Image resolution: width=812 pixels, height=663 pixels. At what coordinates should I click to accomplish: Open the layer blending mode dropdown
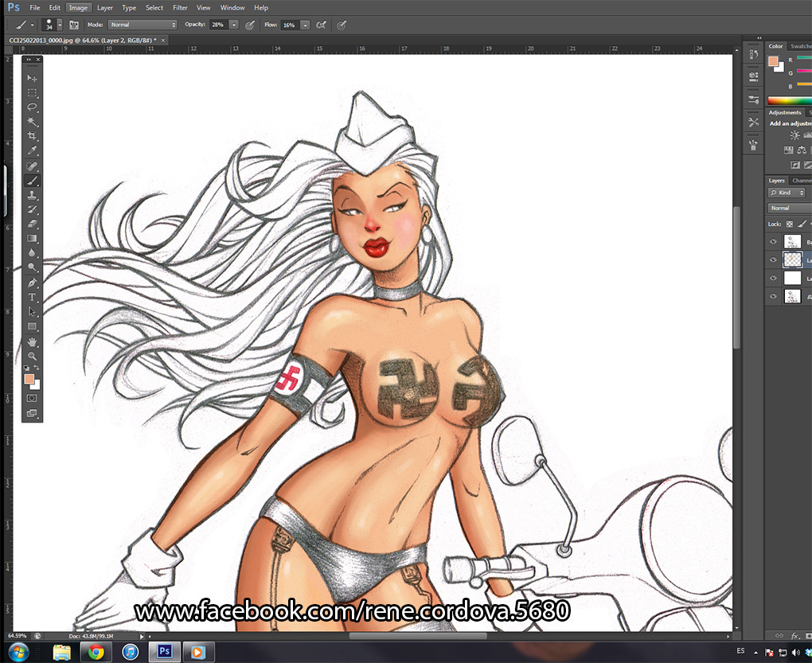point(790,208)
